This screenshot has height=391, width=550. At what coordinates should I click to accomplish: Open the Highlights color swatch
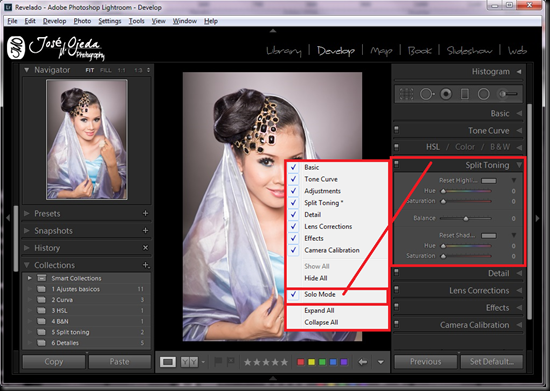click(x=489, y=181)
